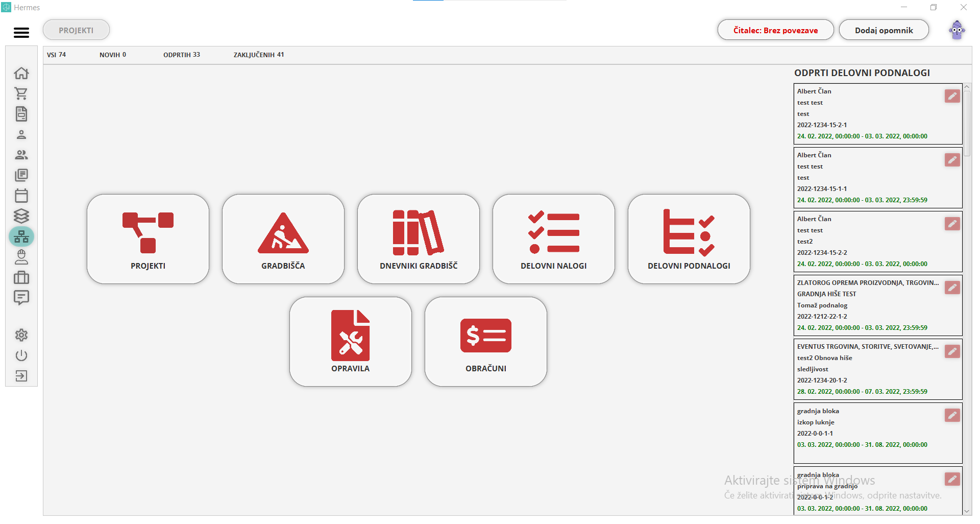The image size is (980, 524).
Task: Open the PROJEKTI tile
Action: (148, 239)
